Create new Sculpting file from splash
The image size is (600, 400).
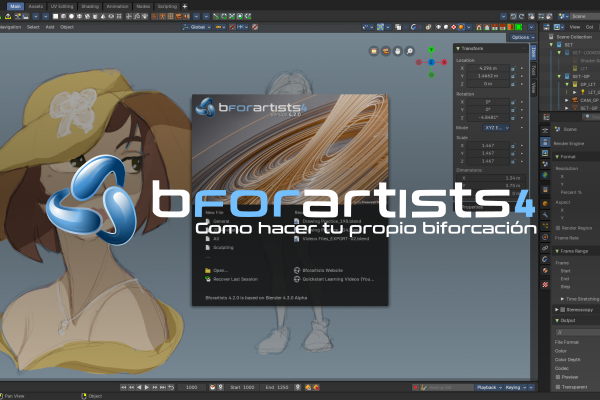(219, 248)
